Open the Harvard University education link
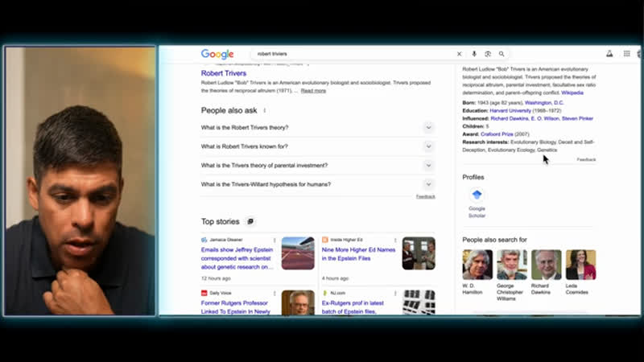 (x=510, y=110)
